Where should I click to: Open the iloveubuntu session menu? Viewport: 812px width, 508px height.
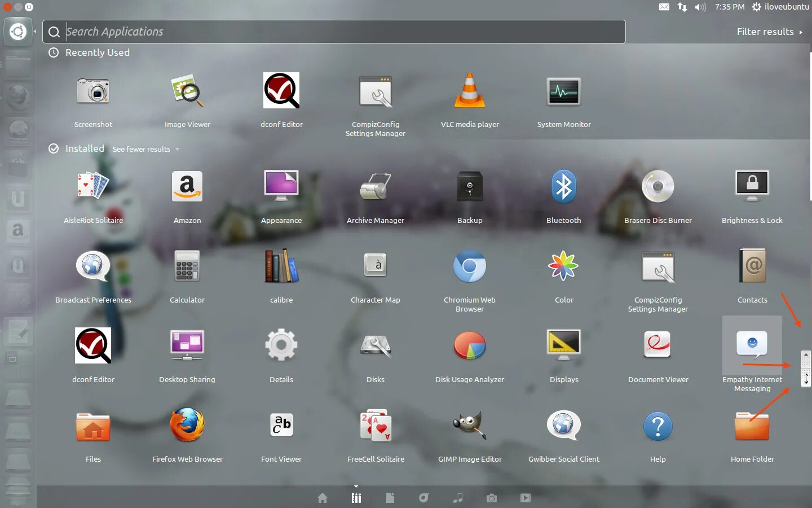(x=780, y=7)
